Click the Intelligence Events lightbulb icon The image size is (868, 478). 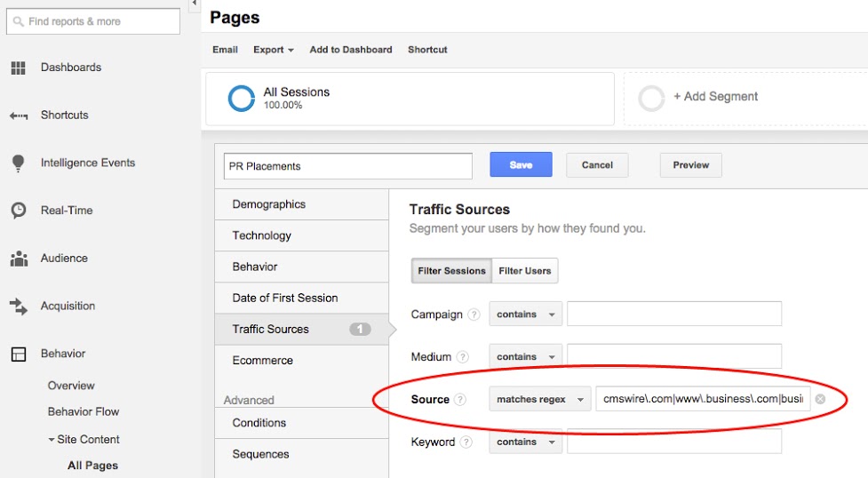pos(18,163)
